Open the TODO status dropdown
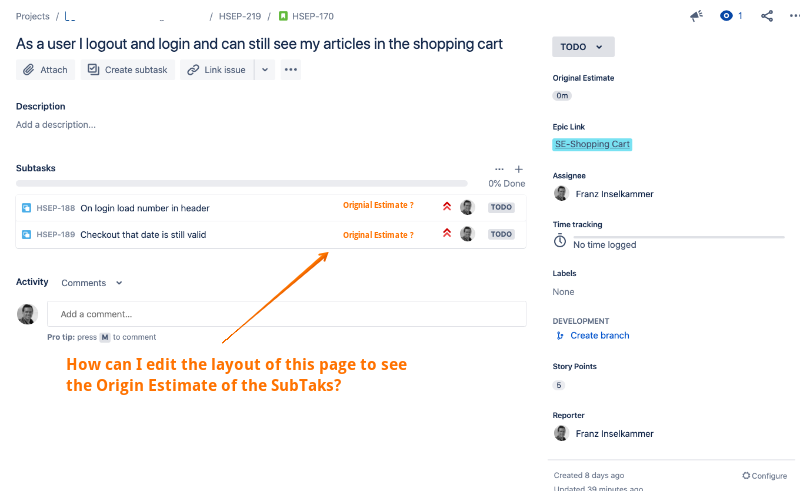Viewport: 800px width, 491px height. 583,47
